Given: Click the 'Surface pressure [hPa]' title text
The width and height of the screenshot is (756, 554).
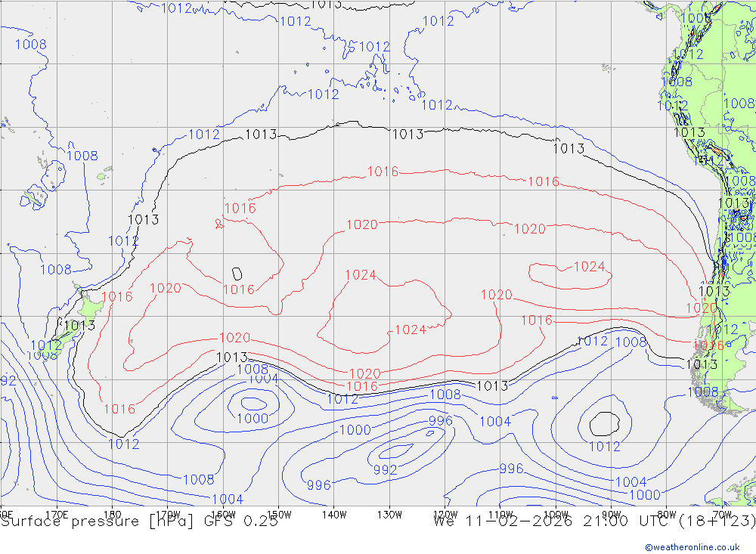Looking at the screenshot, I should [x=97, y=522].
